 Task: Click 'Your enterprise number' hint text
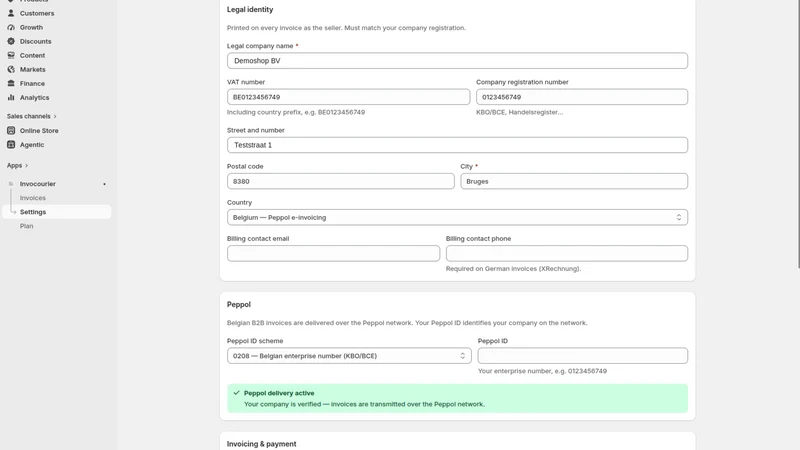coord(542,371)
